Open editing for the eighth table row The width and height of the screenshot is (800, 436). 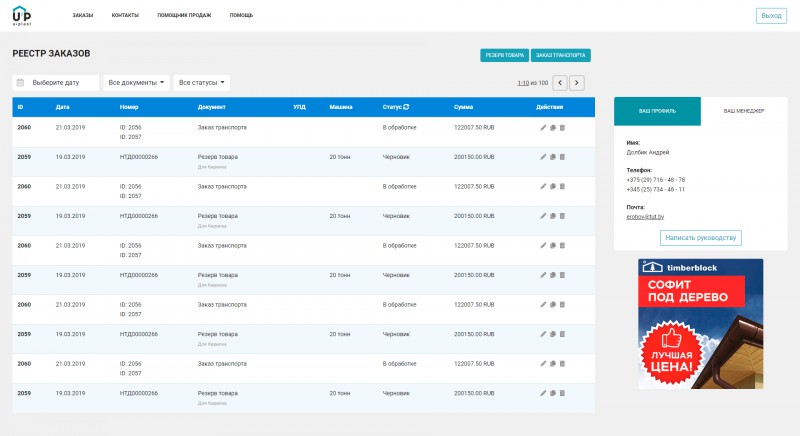pyautogui.click(x=543, y=335)
